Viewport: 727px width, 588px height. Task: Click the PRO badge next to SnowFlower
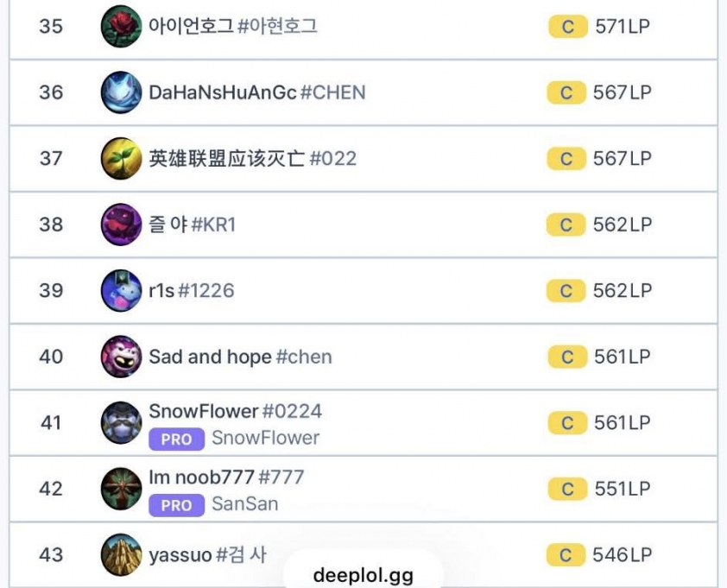pyautogui.click(x=176, y=439)
